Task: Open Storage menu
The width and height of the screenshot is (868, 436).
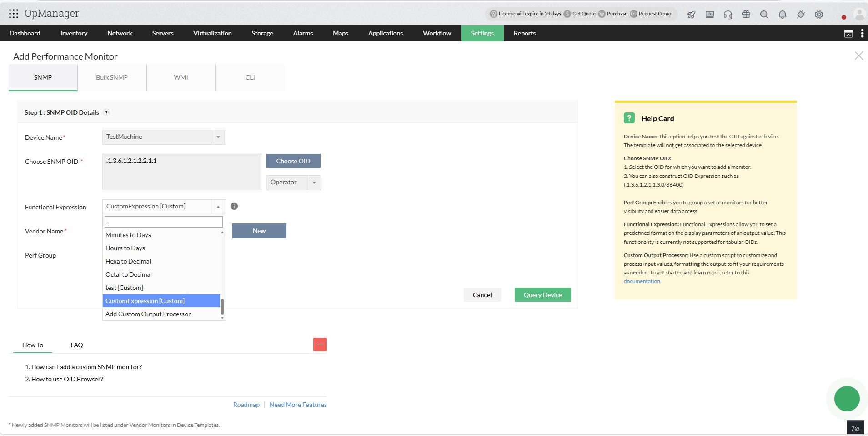Action: 262,33
